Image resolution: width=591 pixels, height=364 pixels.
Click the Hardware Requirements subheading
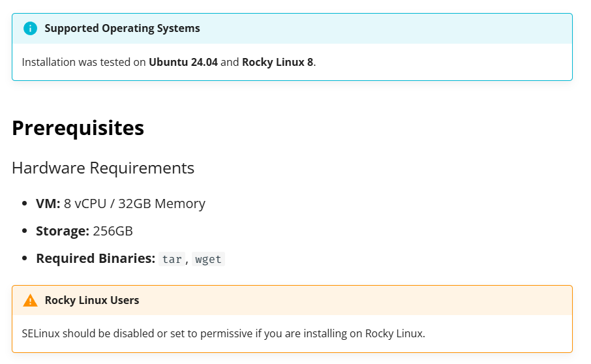pyautogui.click(x=103, y=168)
